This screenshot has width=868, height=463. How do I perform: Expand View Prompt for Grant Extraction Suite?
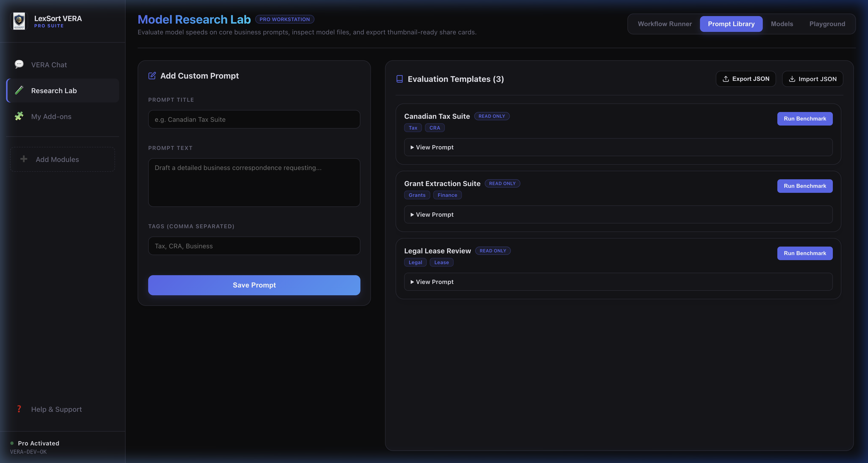(618, 215)
